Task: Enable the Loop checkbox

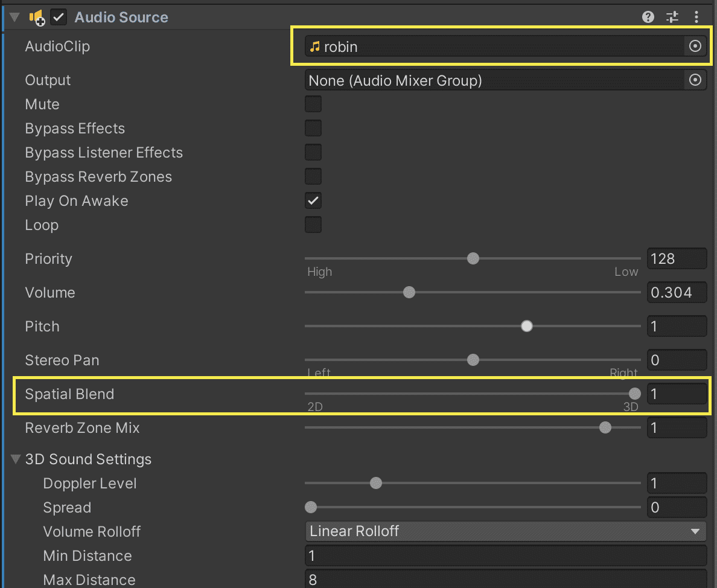Action: pyautogui.click(x=313, y=225)
